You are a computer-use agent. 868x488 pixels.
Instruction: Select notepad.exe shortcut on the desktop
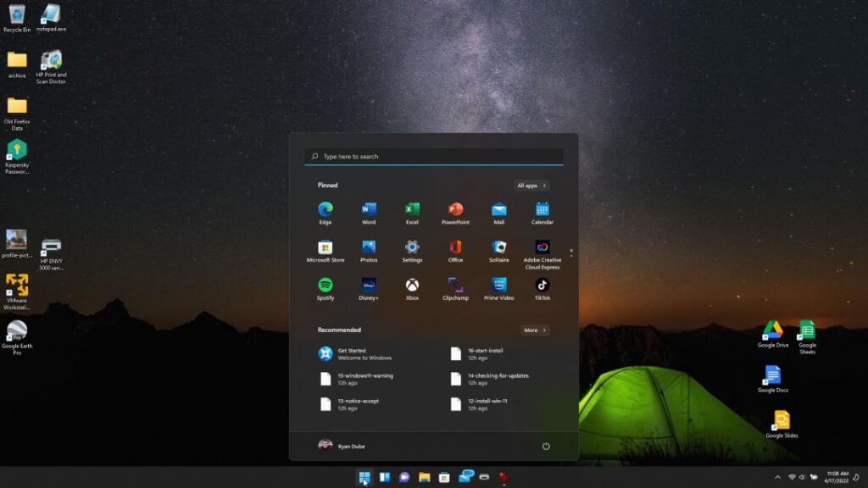pos(51,19)
